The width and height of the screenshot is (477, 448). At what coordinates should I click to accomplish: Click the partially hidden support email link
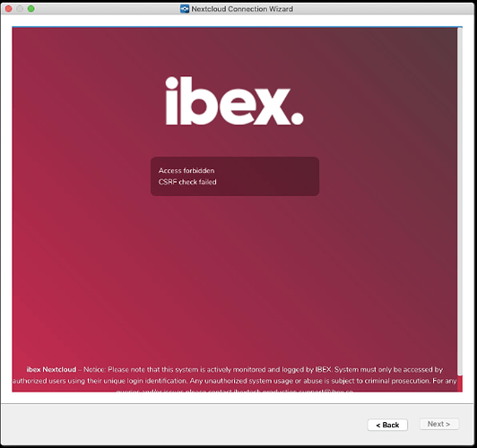(293, 391)
